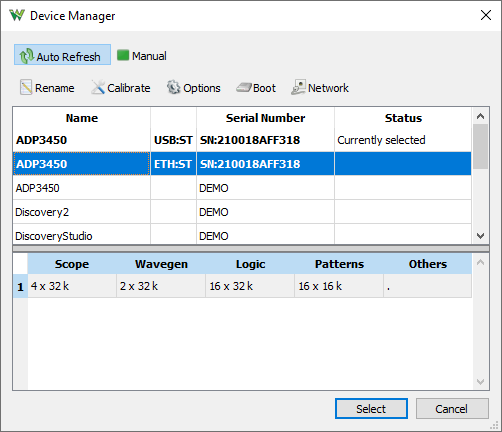Select the ADP3450 USB:ST device row

click(242, 140)
